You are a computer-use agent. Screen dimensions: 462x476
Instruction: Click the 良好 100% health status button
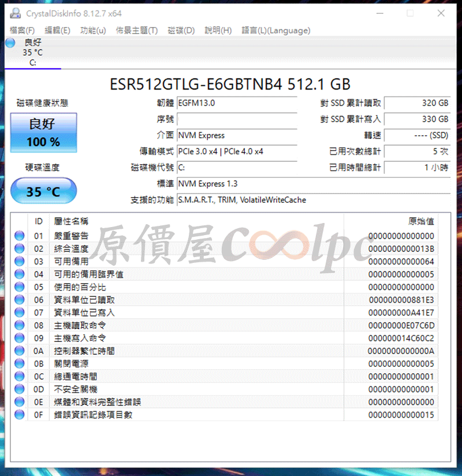click(43, 132)
